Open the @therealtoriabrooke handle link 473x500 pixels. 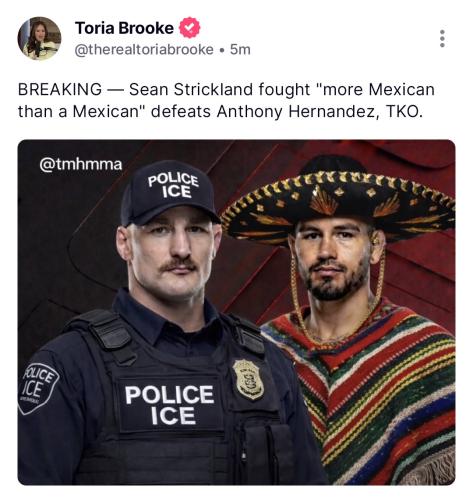coord(144,50)
